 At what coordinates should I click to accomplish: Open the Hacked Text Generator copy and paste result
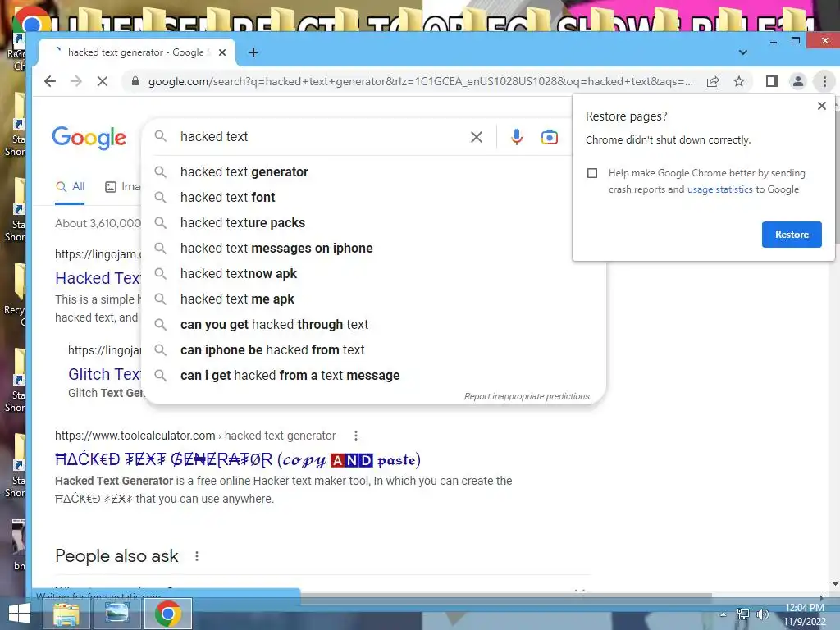coord(237,459)
